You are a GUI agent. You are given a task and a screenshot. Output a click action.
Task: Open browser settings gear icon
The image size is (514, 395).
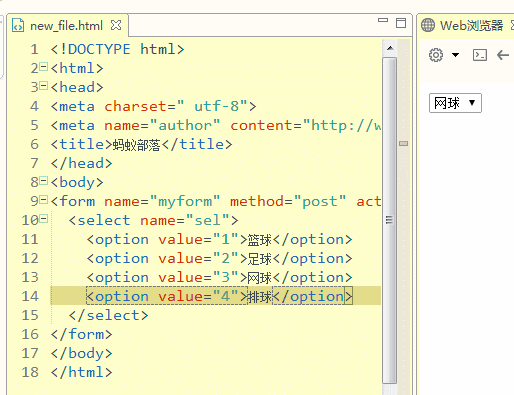pyautogui.click(x=436, y=55)
